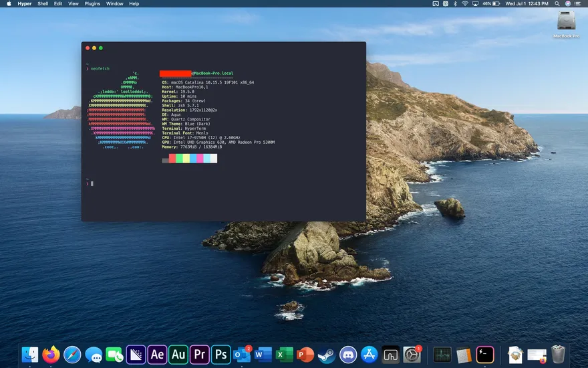Launch Steam from the dock
Image resolution: width=588 pixels, height=368 pixels.
(x=327, y=355)
